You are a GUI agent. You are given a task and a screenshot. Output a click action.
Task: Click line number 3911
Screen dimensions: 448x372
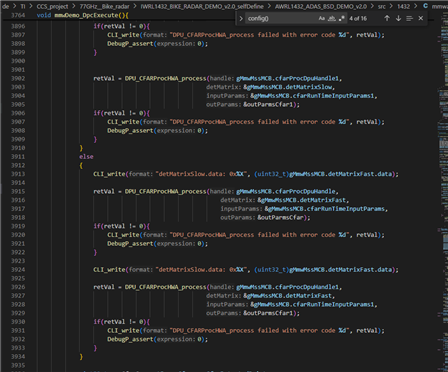(x=18, y=157)
